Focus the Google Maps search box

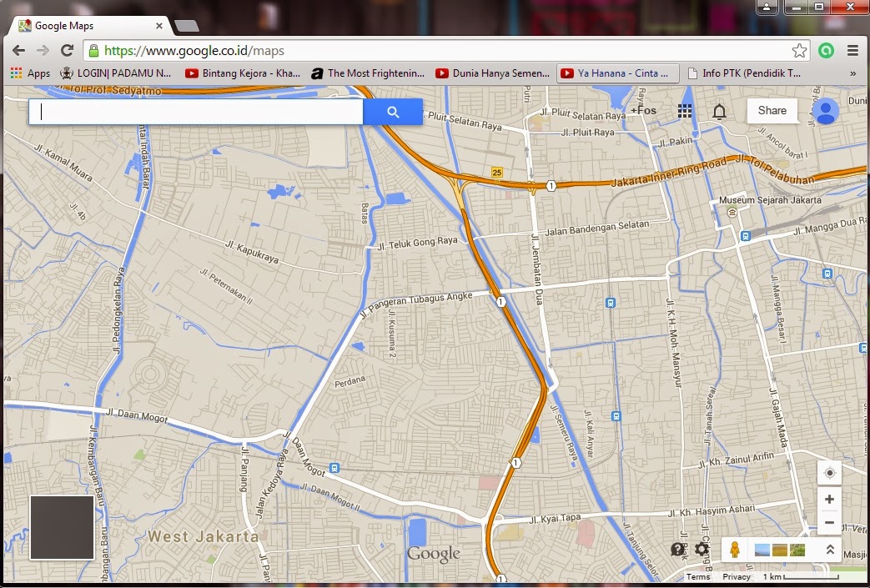[196, 112]
